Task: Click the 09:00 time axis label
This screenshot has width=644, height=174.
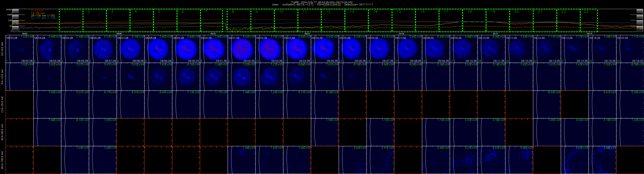Action: pos(213,34)
